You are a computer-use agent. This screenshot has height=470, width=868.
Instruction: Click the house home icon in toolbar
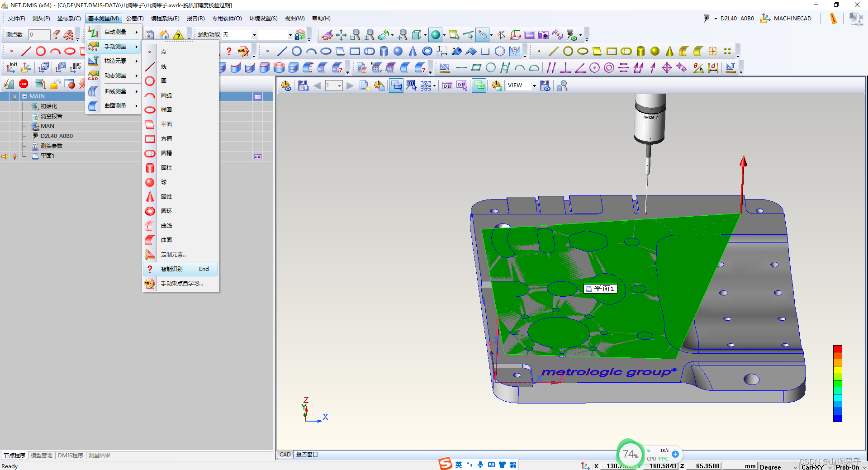(164, 35)
